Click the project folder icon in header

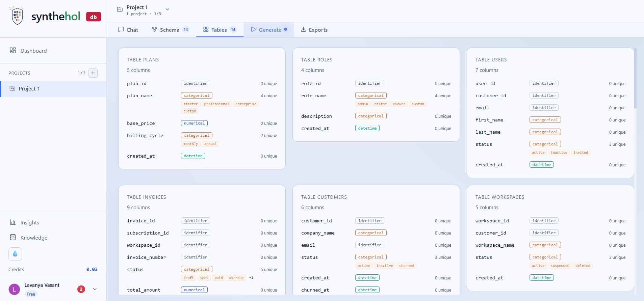coord(120,9)
